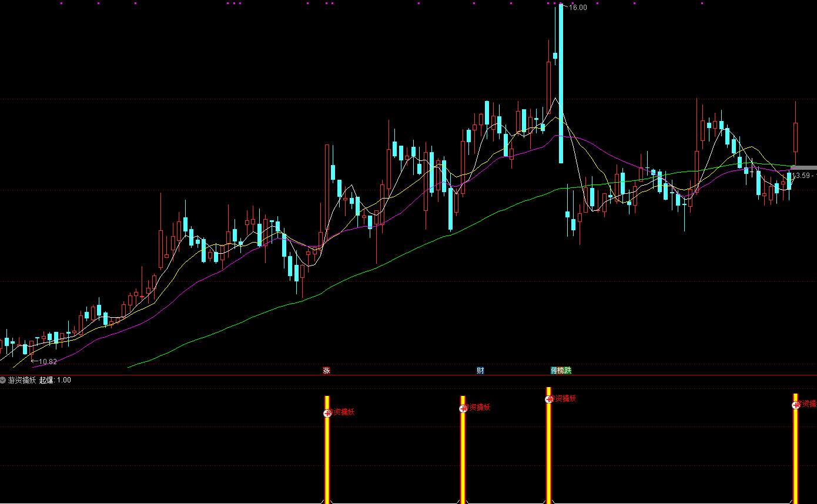This screenshot has width=817, height=504.
Task: Select the last red candlestick on the chart
Action: [x=796, y=137]
